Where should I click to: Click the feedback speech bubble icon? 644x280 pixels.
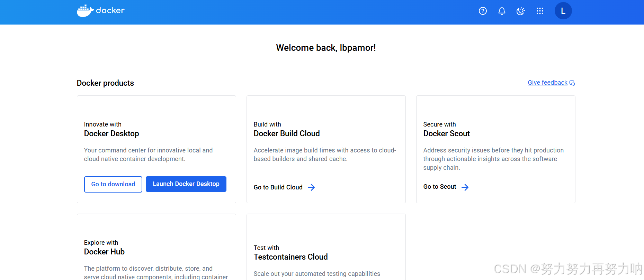[x=572, y=83]
